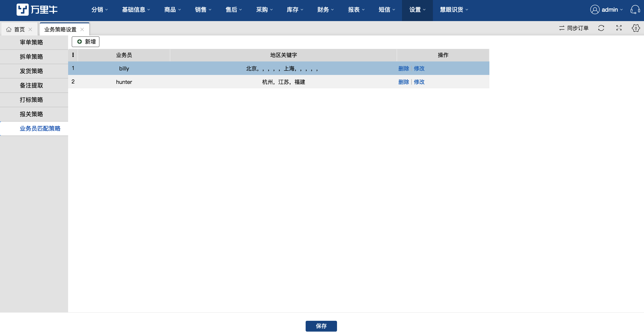
Task: Select the billy cell
Action: point(124,68)
